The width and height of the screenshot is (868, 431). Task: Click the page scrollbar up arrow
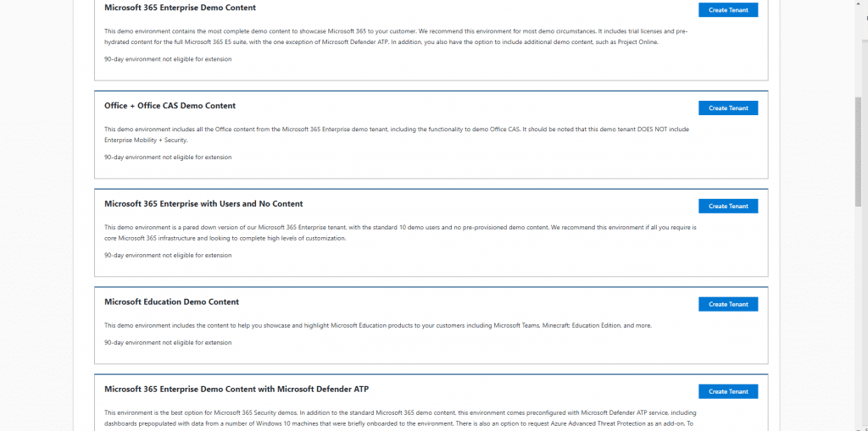(859, 3)
